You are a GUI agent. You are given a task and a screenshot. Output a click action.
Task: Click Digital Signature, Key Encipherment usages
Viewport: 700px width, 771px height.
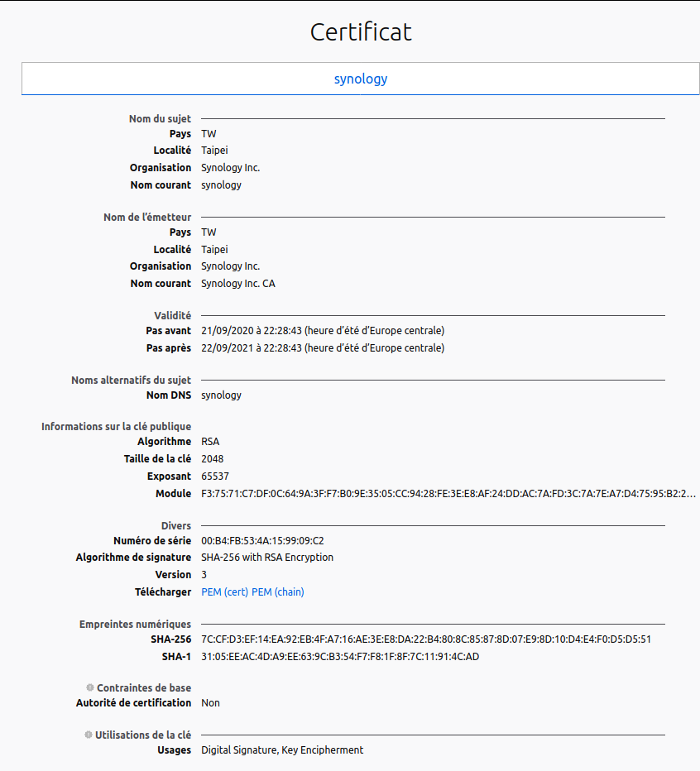(x=282, y=749)
